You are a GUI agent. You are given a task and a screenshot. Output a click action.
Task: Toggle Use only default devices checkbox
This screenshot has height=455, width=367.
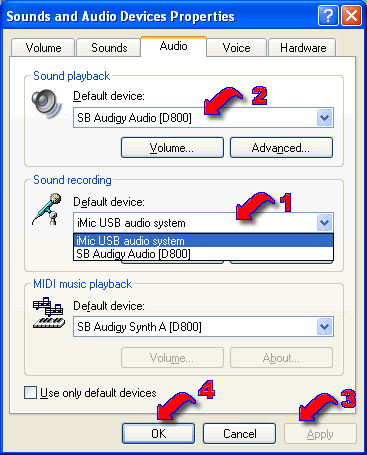pos(30,392)
